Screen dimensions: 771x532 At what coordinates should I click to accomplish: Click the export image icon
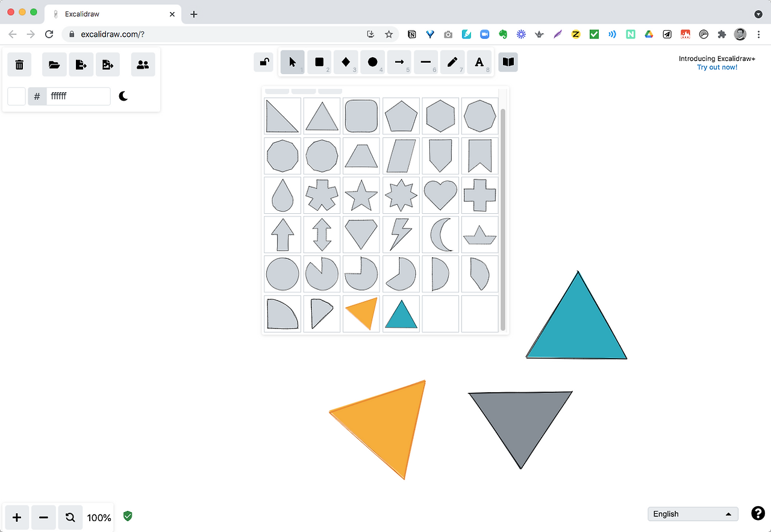point(108,64)
